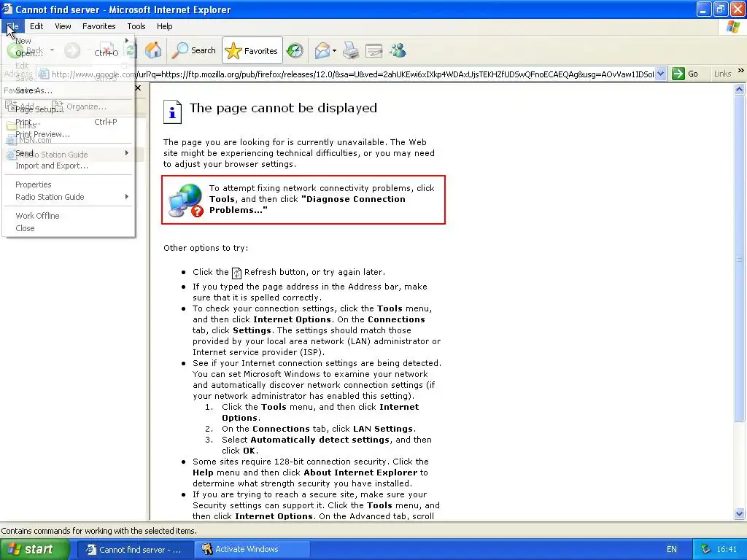
Task: Click the blue info page icon
Action: pyautogui.click(x=172, y=112)
